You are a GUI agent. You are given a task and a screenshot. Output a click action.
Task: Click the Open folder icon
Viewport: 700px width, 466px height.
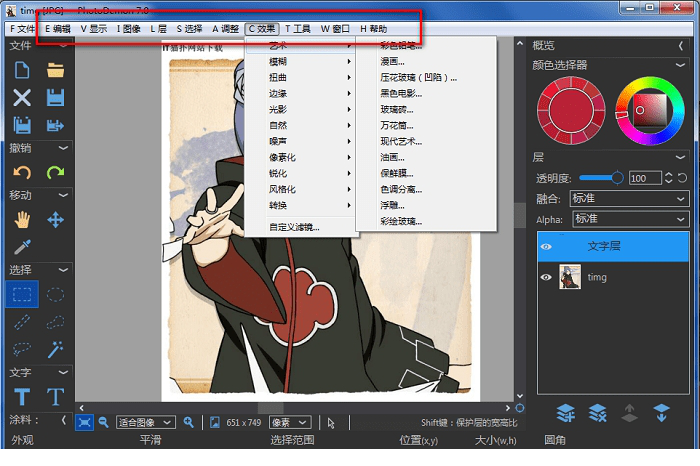[55, 70]
